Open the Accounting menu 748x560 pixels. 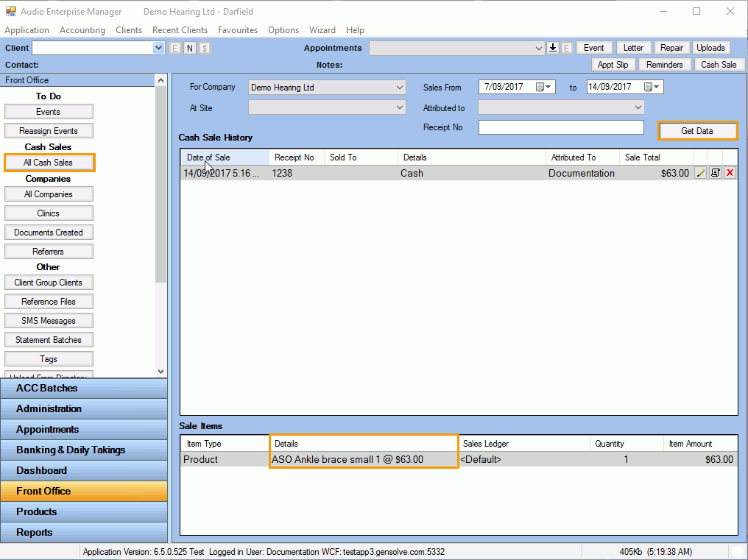coord(82,30)
